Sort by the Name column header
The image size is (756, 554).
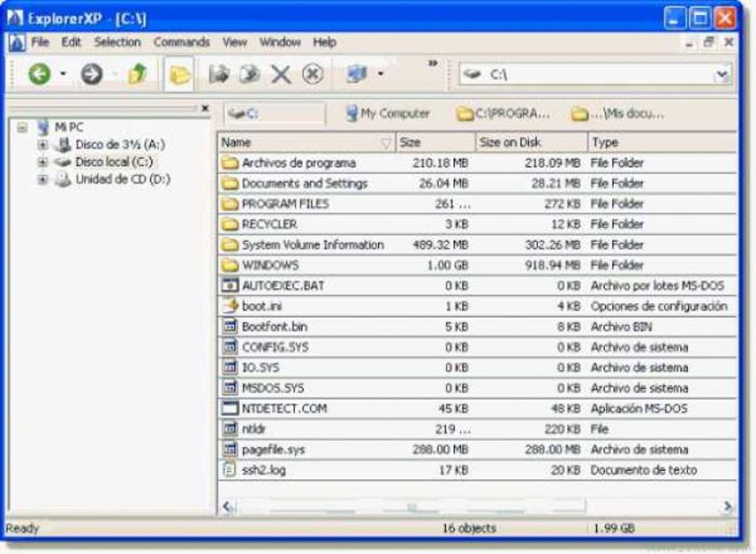307,143
